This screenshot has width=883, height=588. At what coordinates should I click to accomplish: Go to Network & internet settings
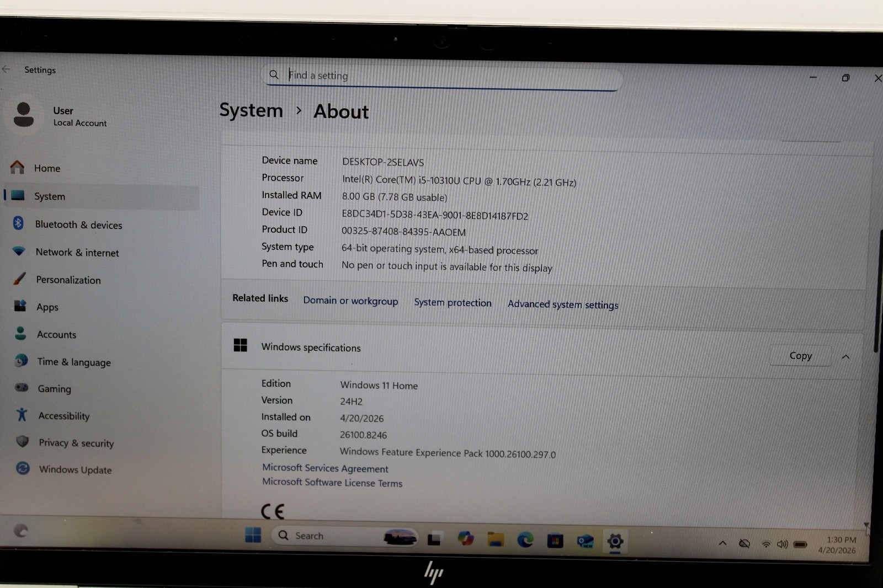click(x=103, y=252)
